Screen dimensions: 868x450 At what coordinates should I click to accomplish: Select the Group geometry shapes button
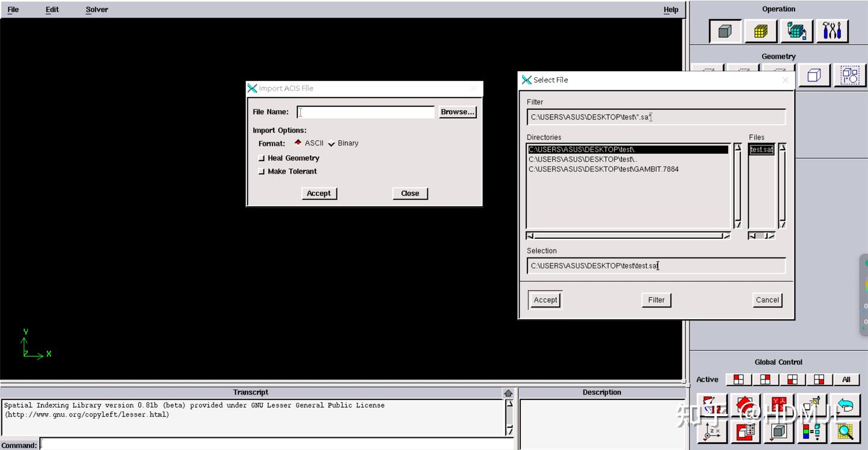pyautogui.click(x=850, y=75)
